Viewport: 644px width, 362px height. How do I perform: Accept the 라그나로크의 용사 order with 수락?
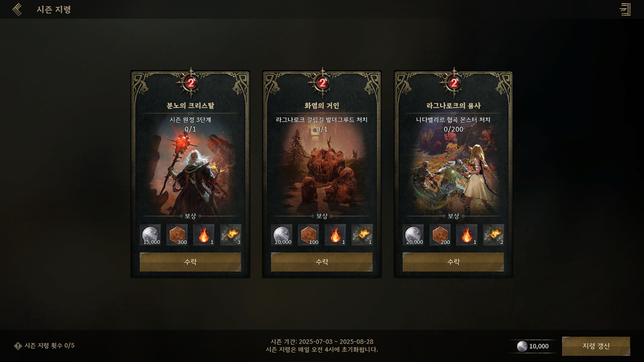point(453,262)
